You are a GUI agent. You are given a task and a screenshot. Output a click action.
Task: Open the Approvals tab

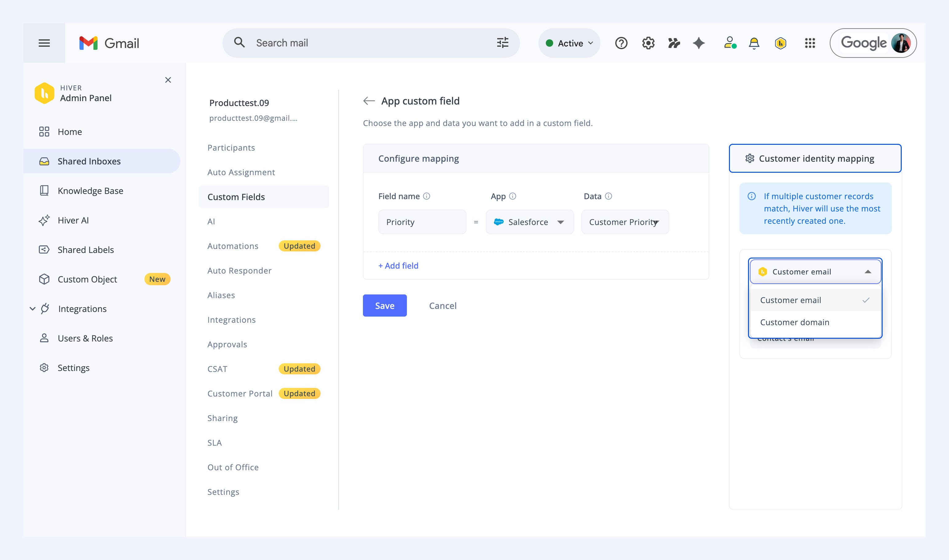pos(227,344)
